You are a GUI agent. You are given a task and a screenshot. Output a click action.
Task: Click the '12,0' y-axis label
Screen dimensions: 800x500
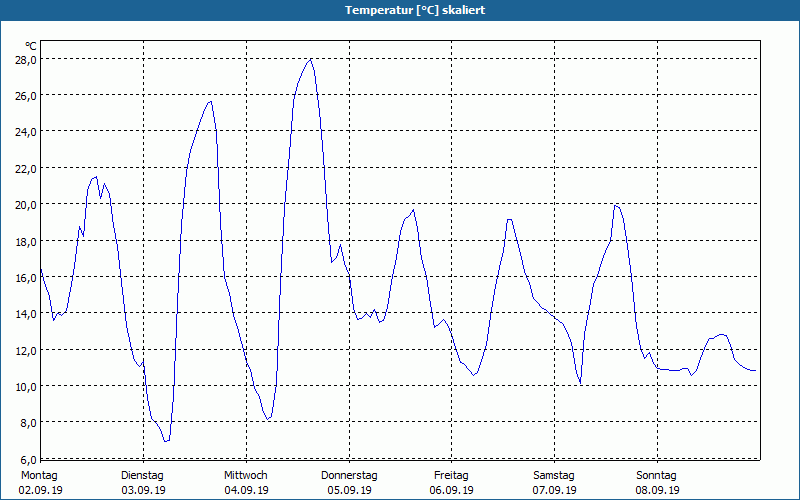pos(26,351)
